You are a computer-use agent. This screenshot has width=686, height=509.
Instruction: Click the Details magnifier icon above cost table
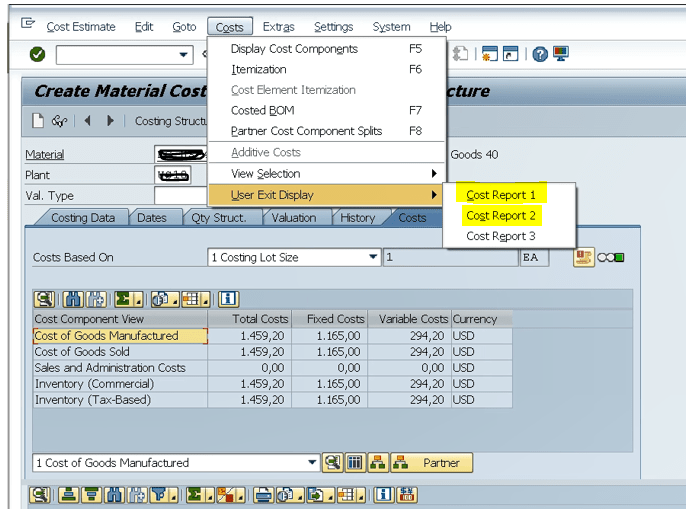pos(44,298)
